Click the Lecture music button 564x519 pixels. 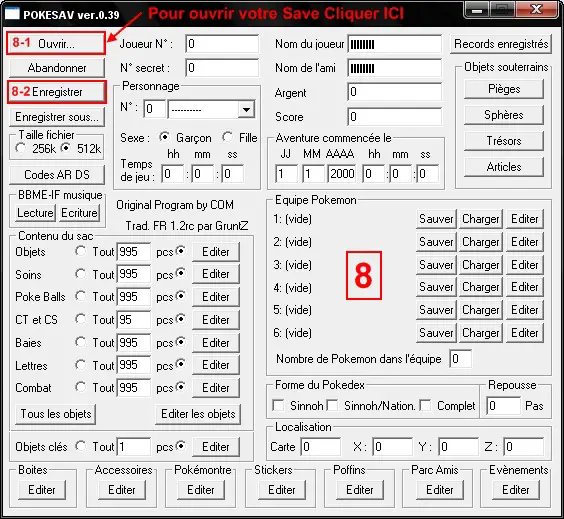click(35, 213)
